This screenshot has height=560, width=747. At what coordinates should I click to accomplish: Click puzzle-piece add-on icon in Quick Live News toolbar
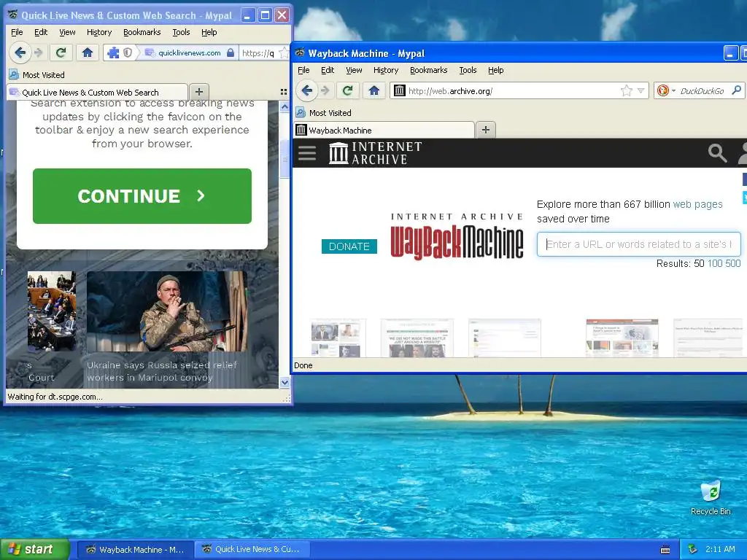(113, 52)
